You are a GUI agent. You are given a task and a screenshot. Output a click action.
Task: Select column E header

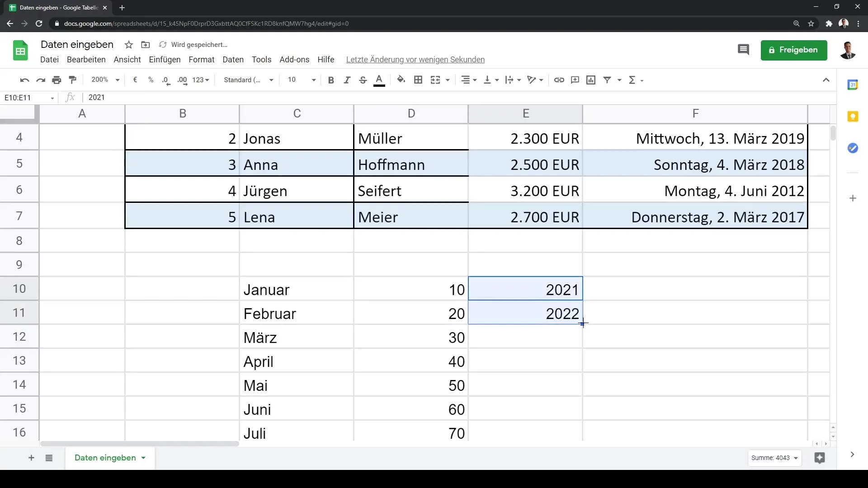[x=525, y=114]
